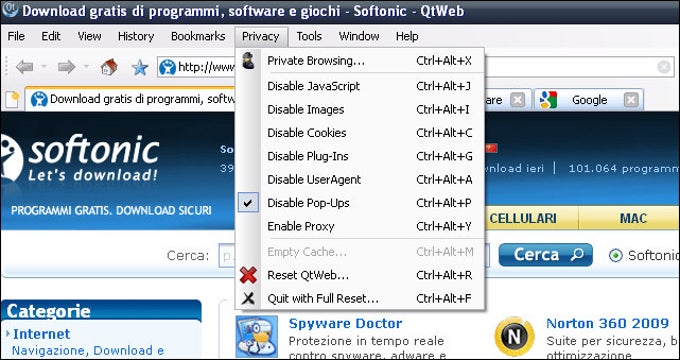Screen dimensions: 680x360
Task: Click the Back arrow navigation icon
Action: 25,67
